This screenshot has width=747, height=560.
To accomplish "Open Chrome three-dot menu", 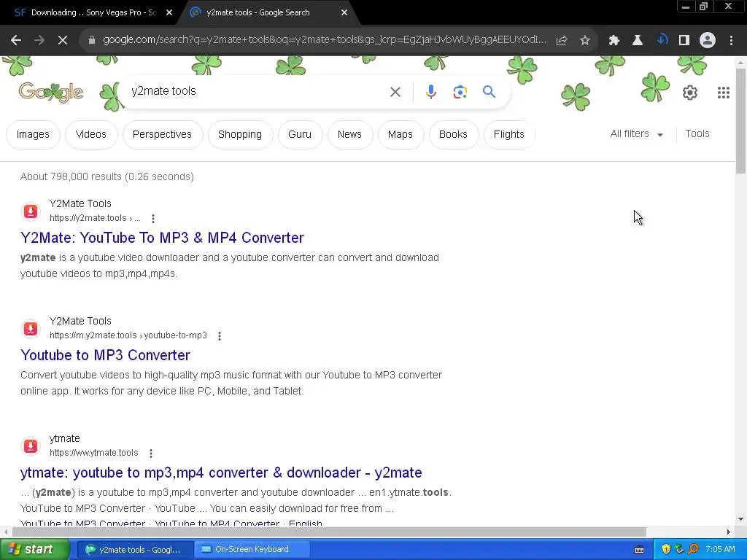I will (x=731, y=41).
